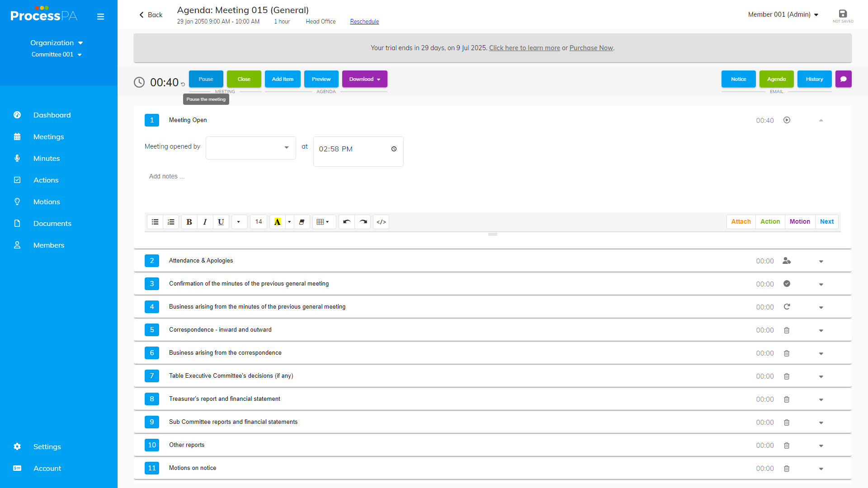Toggle bold formatting in notes editor
The image size is (868, 488).
[x=189, y=222]
